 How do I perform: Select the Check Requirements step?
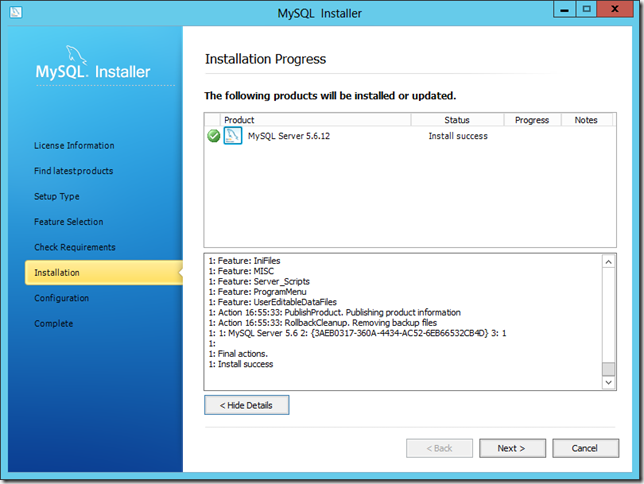click(x=75, y=247)
